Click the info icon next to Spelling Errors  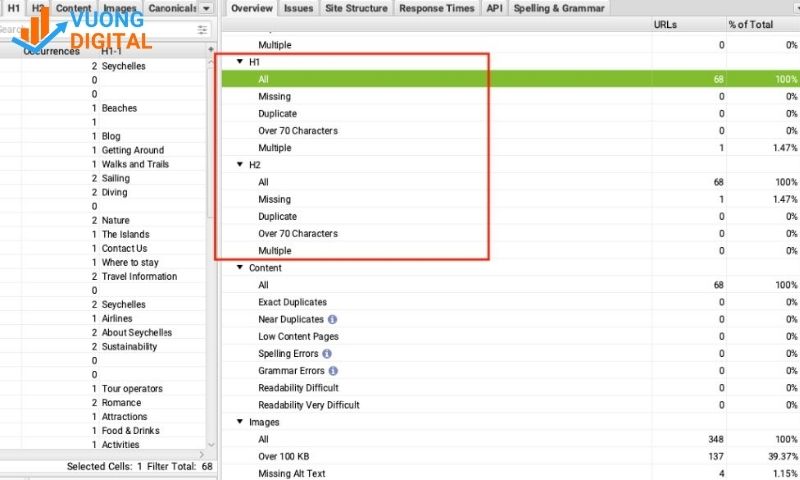click(x=327, y=354)
